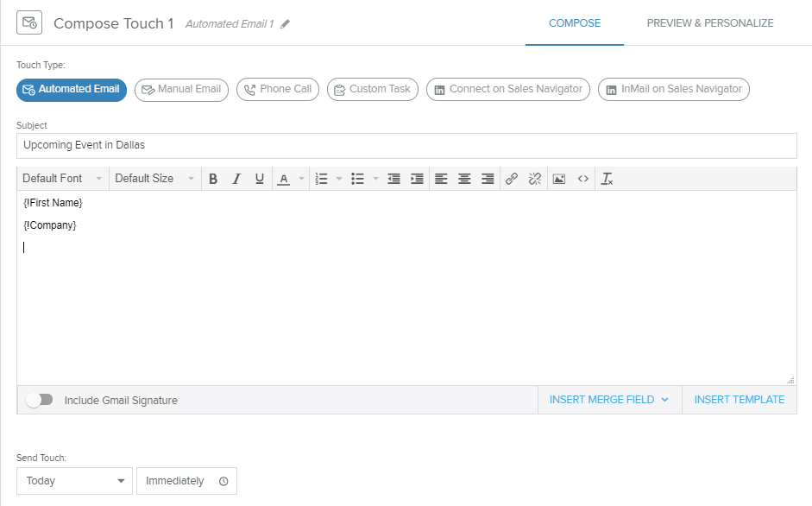
Task: Click the pencil icon to rename touch
Action: click(x=286, y=24)
